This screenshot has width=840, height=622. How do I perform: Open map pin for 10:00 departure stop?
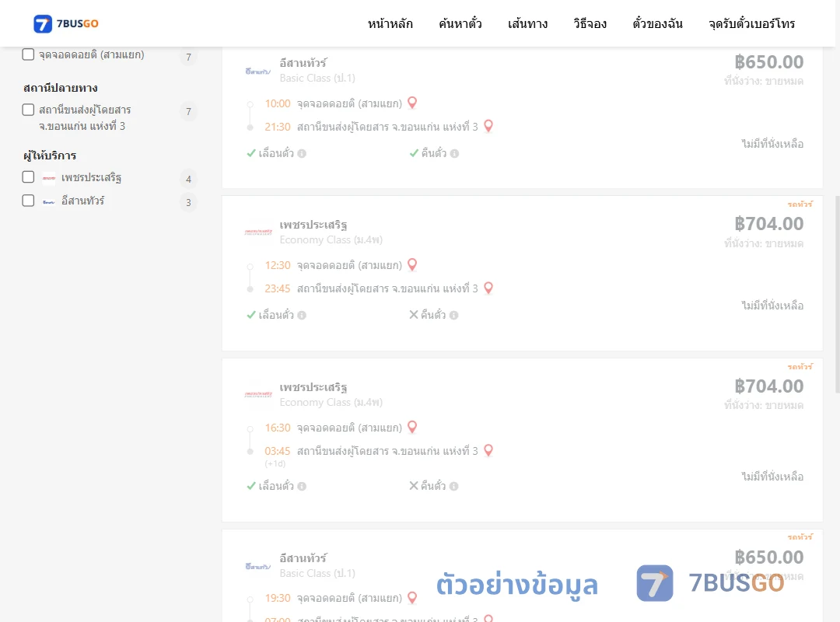(412, 103)
